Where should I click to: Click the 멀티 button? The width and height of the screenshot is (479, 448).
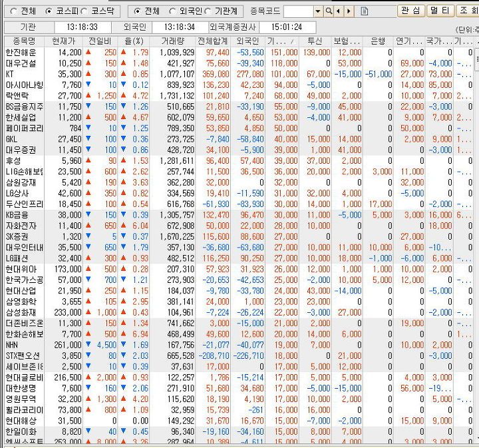pyautogui.click(x=440, y=11)
